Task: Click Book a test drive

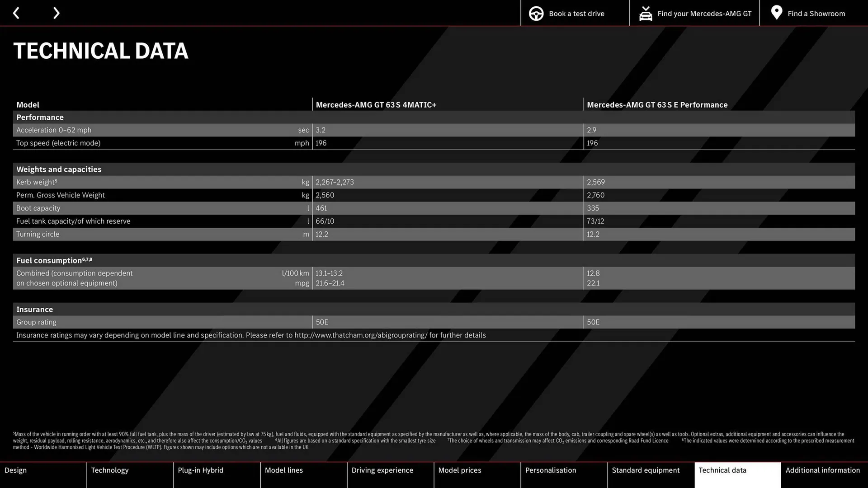Action: pos(576,13)
